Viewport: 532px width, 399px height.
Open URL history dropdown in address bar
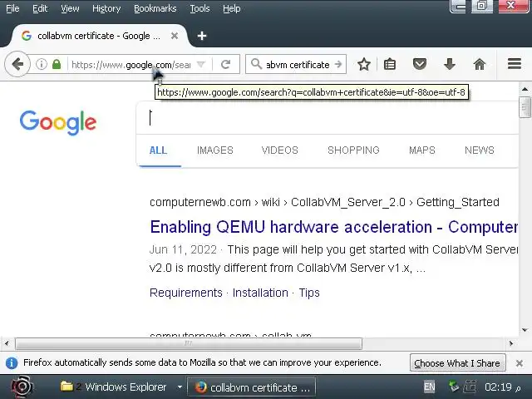coord(201,64)
